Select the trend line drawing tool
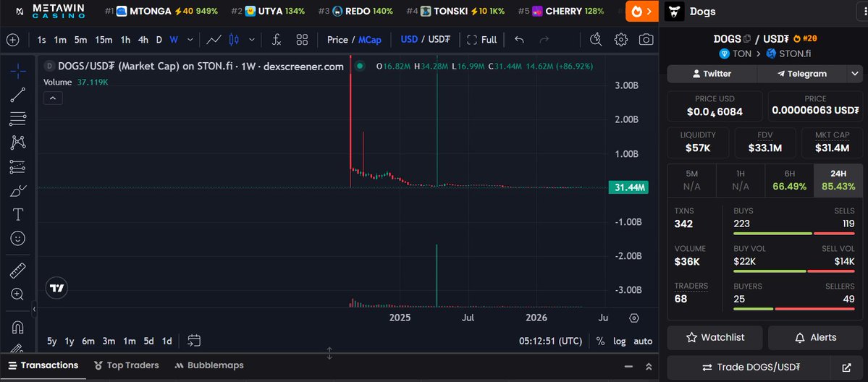Viewport: 868px width, 382px height. [17, 95]
